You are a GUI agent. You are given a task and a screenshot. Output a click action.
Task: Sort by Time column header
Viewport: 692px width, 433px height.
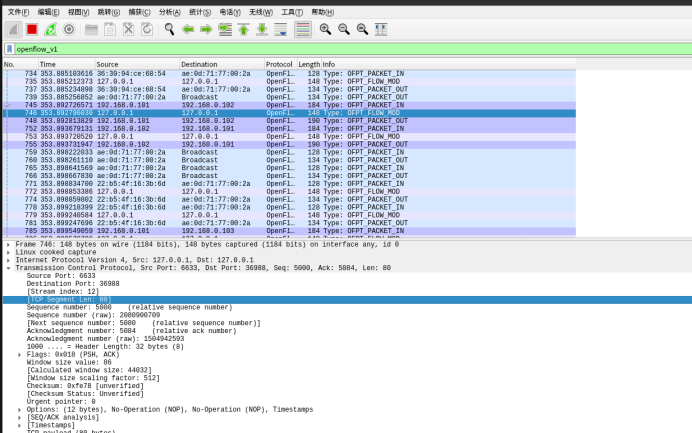click(x=67, y=64)
